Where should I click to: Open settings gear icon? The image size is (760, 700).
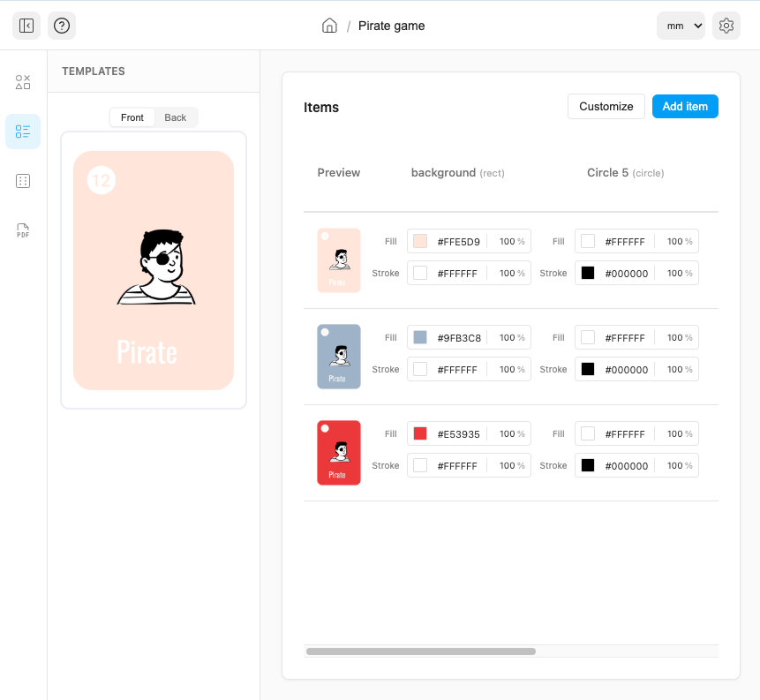click(726, 26)
